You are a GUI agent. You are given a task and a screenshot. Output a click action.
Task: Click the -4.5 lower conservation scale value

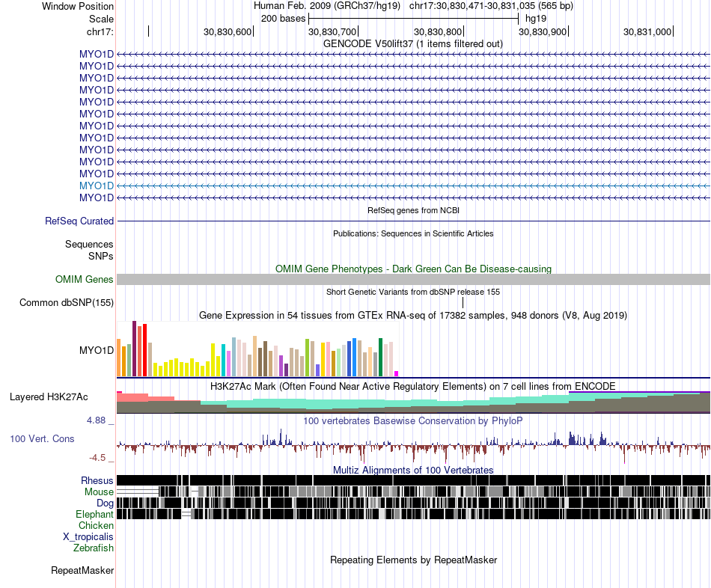click(97, 457)
